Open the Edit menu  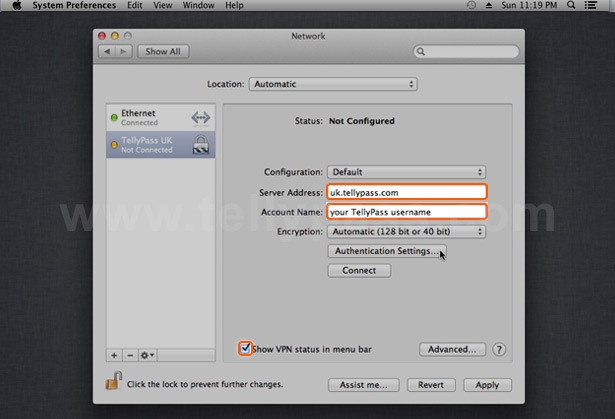(135, 5)
